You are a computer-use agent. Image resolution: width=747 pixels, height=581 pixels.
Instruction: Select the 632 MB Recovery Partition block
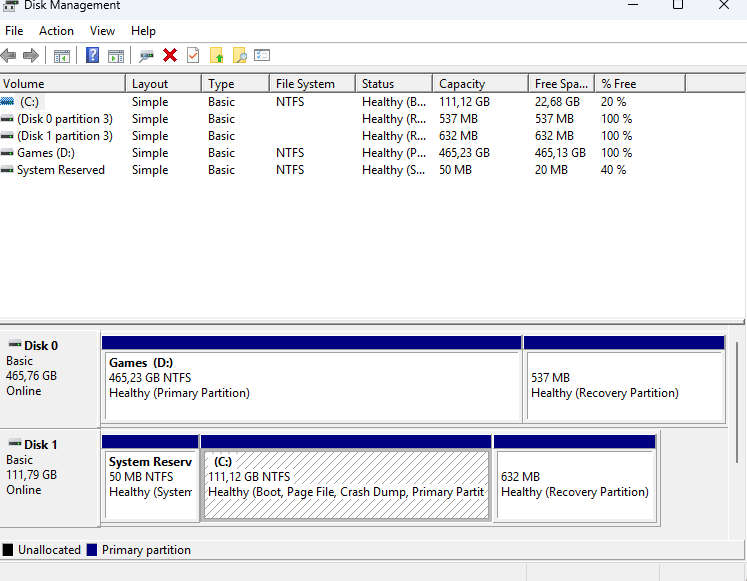(x=575, y=478)
